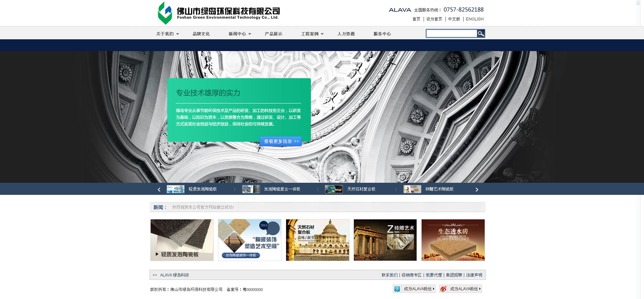Open the 天然石材复合板 carousel thumbnail

333,189
